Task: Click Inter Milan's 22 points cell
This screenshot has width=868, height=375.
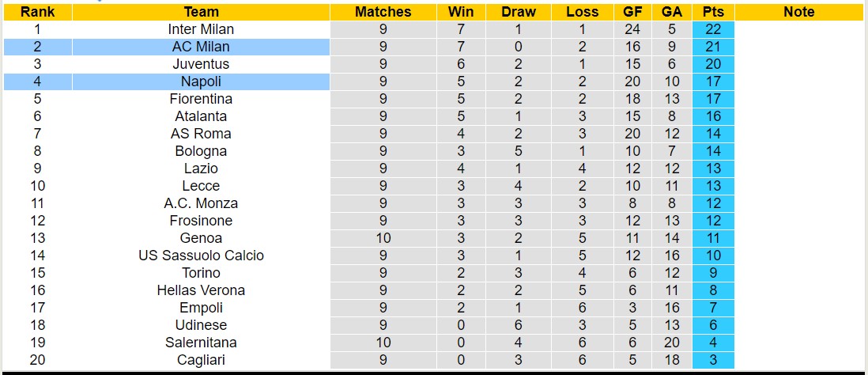Action: 713,29
